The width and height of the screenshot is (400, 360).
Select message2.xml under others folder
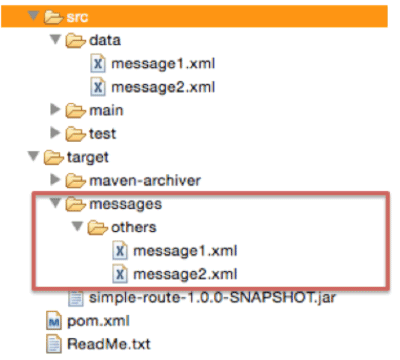click(185, 274)
